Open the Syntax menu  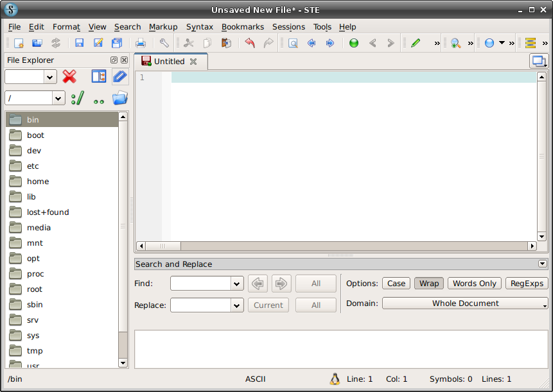tap(200, 27)
